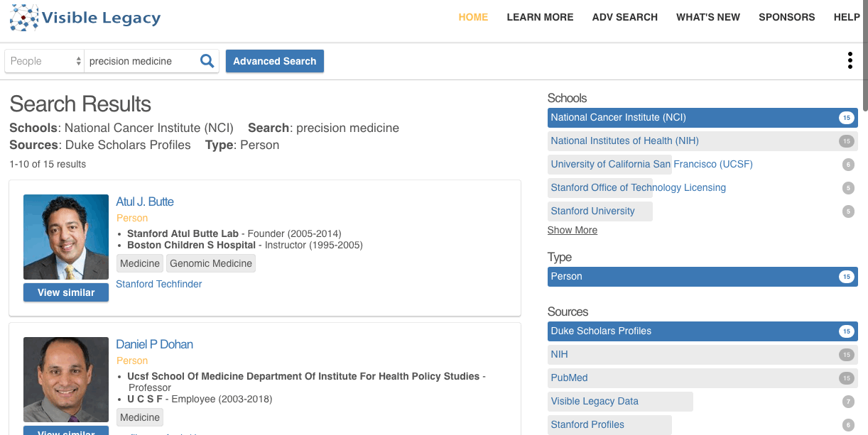Click the magnifying glass search icon
868x435 pixels.
tap(207, 61)
